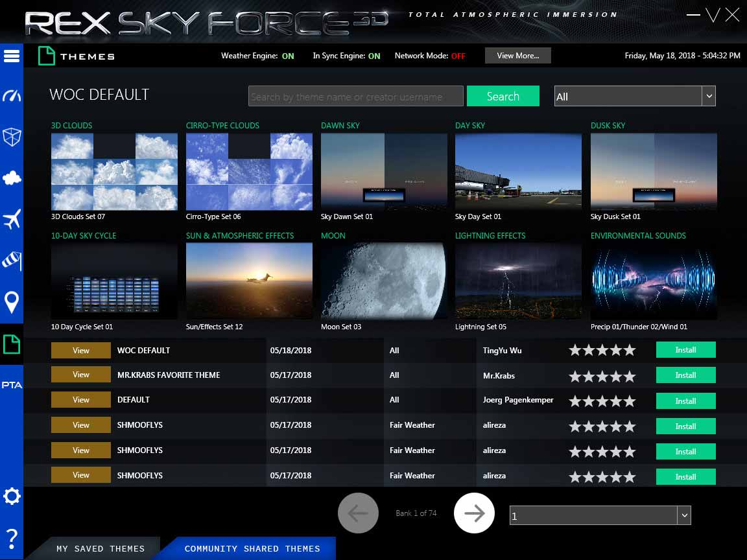The image size is (747, 560).
Task: Select the Themes document icon in sidebar
Action: coord(12,345)
